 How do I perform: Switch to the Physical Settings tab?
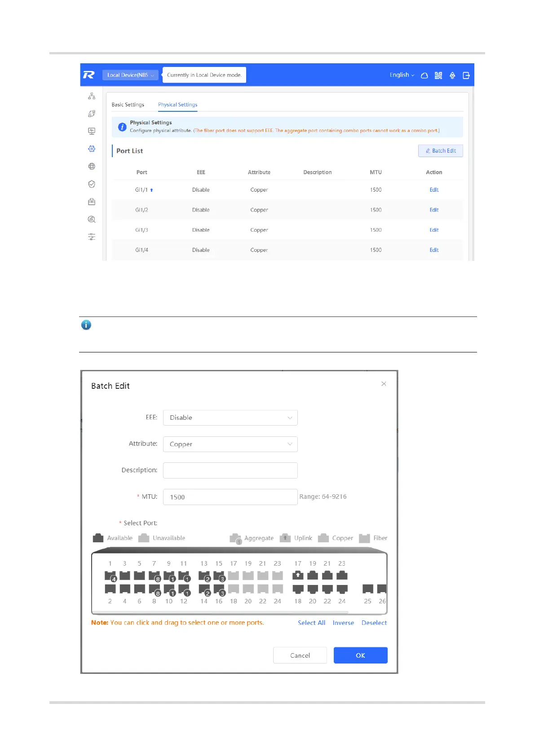coord(177,105)
